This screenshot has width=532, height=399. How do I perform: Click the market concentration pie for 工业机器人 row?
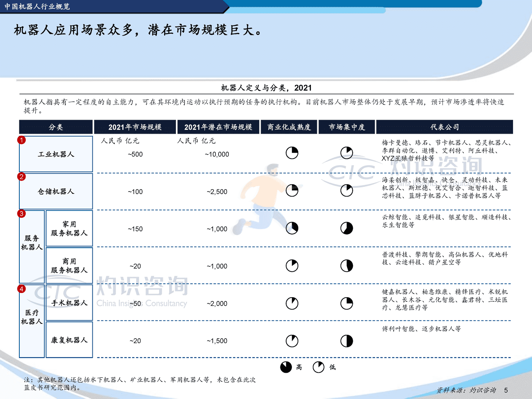pos(347,153)
